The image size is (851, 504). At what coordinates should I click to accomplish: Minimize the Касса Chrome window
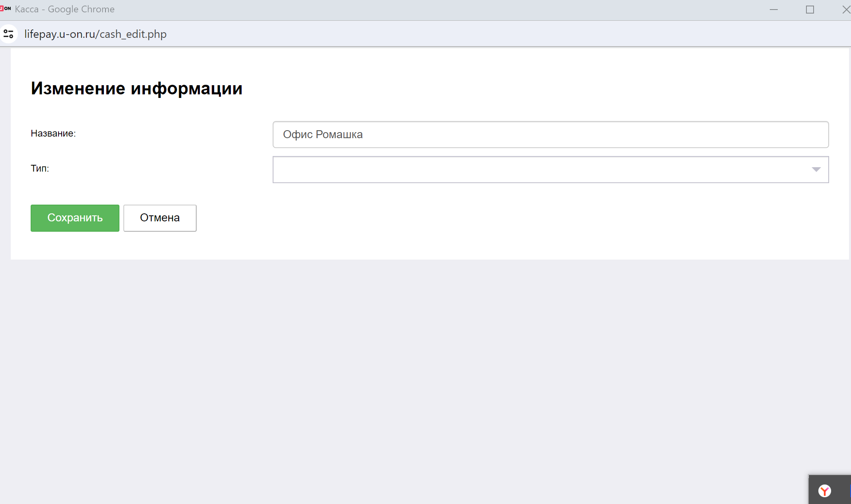[x=773, y=10]
